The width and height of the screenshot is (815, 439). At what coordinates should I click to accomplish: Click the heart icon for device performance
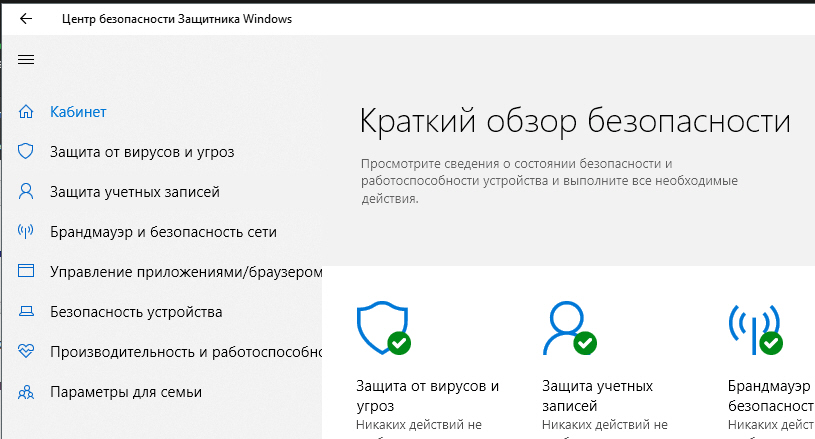click(26, 351)
